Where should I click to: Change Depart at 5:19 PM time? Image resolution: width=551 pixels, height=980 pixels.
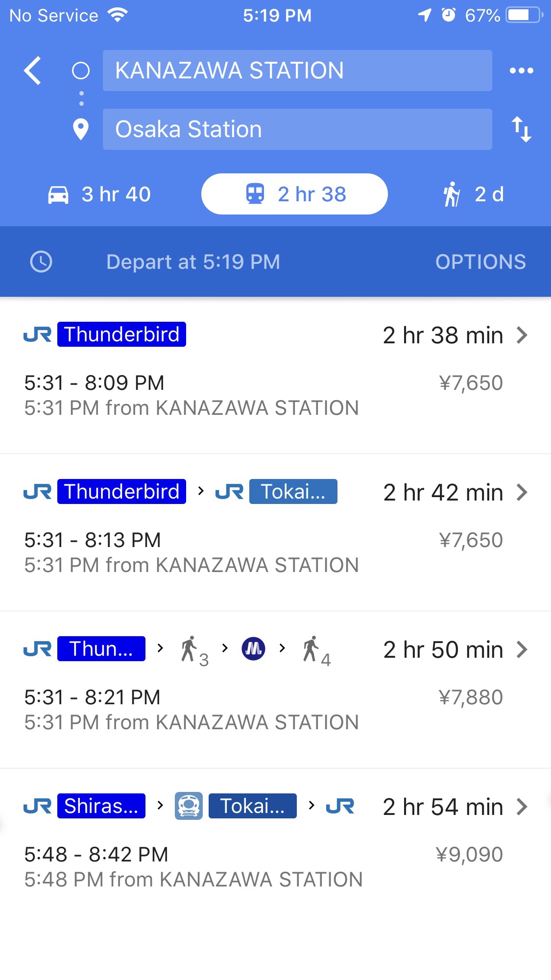tap(193, 262)
